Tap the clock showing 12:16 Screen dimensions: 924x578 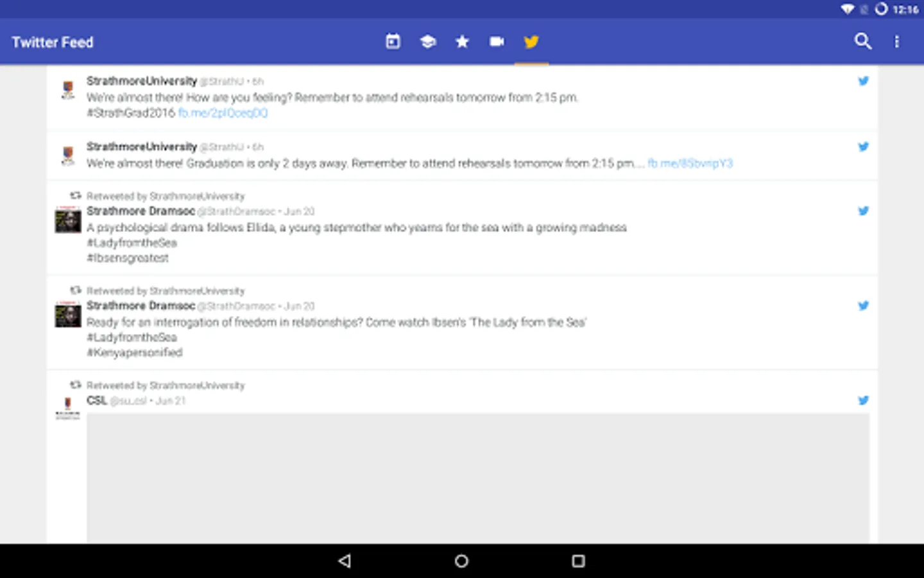pyautogui.click(x=905, y=10)
